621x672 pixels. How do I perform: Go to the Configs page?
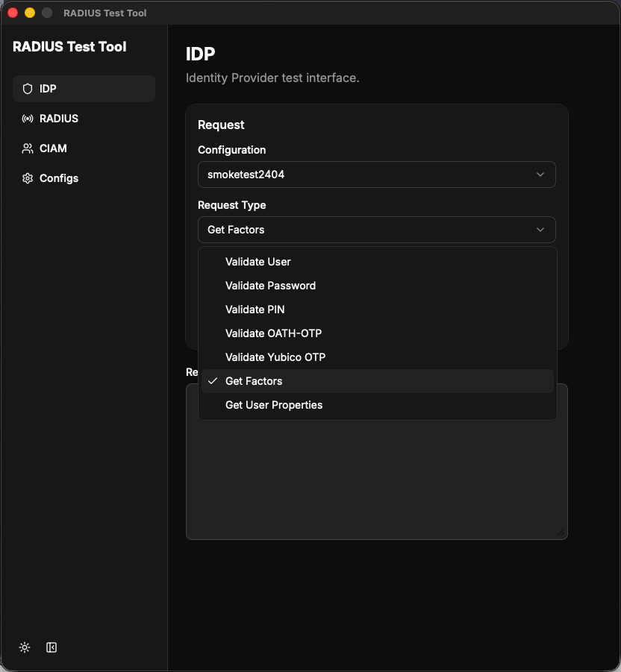pos(84,178)
